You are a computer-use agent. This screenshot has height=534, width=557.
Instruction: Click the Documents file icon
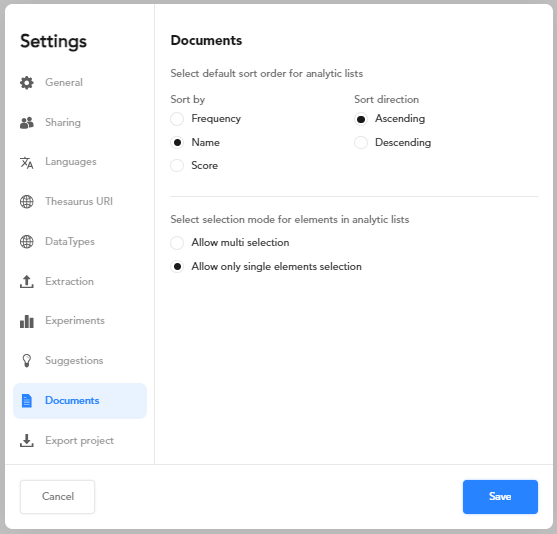point(27,401)
